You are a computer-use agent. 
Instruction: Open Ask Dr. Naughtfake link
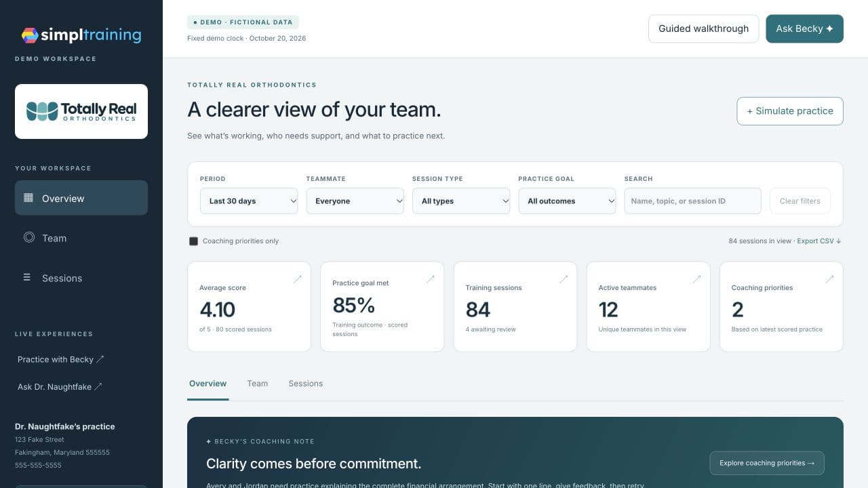[x=60, y=387]
